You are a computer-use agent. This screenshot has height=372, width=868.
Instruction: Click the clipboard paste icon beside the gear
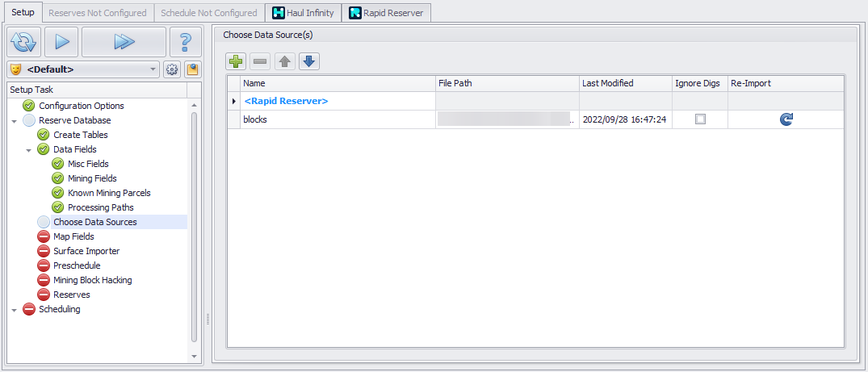tap(193, 69)
